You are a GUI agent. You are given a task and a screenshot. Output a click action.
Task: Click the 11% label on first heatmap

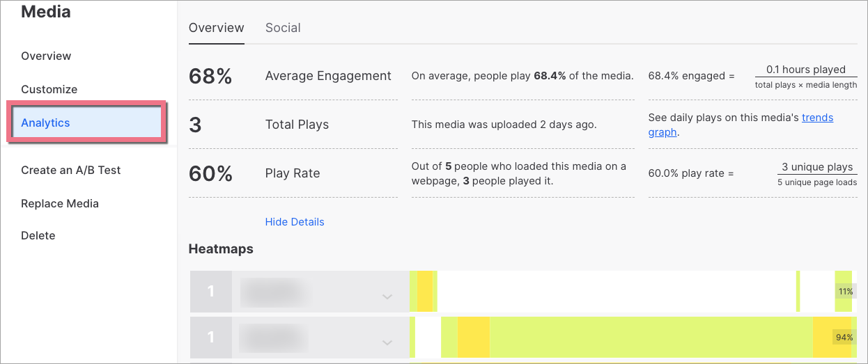tap(845, 292)
